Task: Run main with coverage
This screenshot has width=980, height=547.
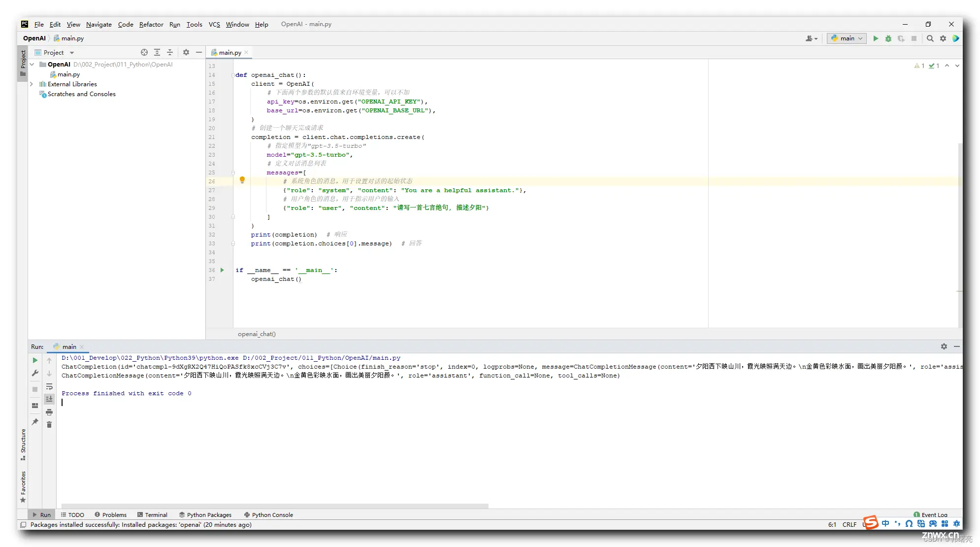Action: coord(901,38)
